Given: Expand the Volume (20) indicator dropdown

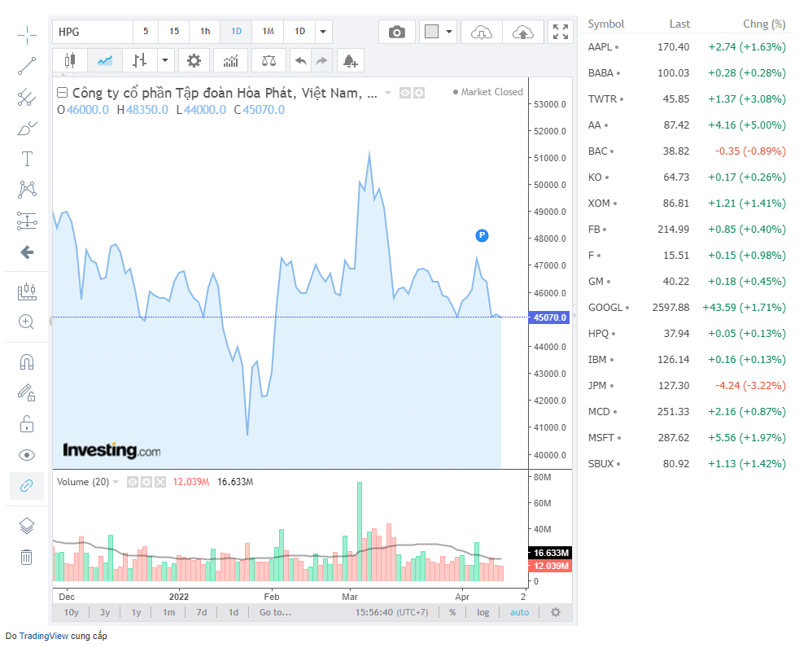Looking at the screenshot, I should tap(116, 482).
